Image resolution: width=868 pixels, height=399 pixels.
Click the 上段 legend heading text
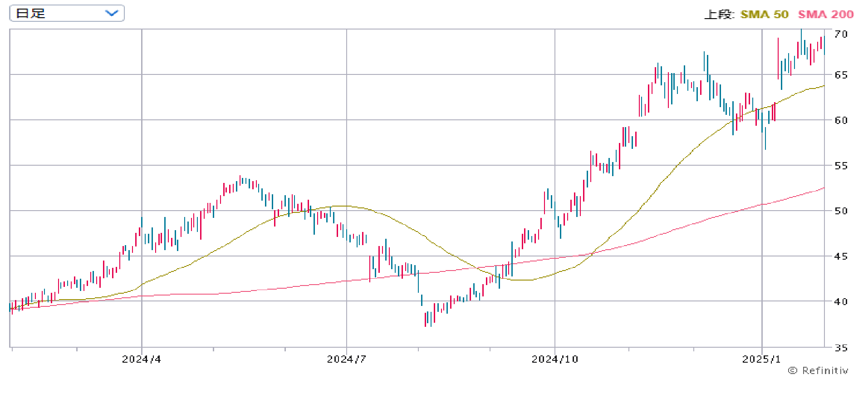click(x=718, y=15)
